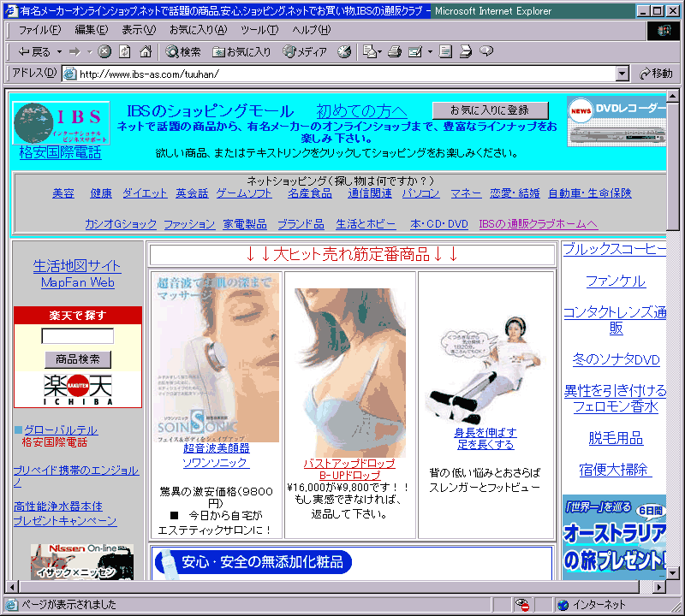This screenshot has height=616, width=685.
Task: Open the ツール(T) menu
Action: tap(259, 30)
